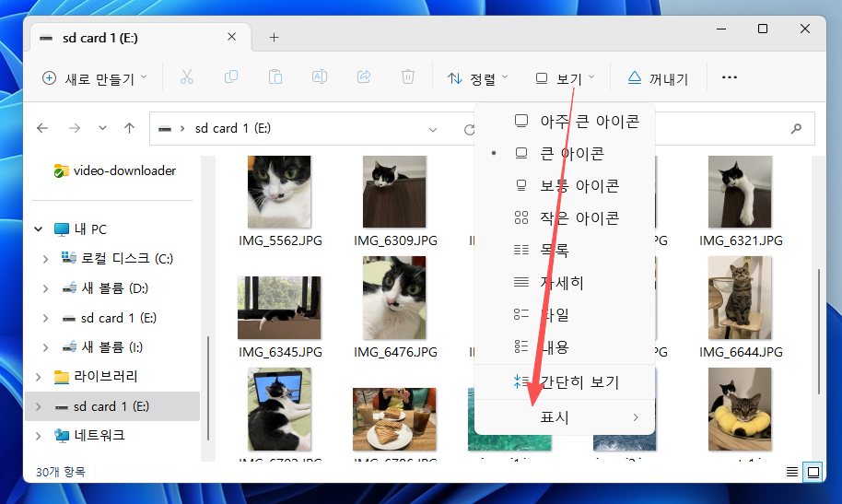Select the IMG_6345.JPG thumbnail

[279, 308]
